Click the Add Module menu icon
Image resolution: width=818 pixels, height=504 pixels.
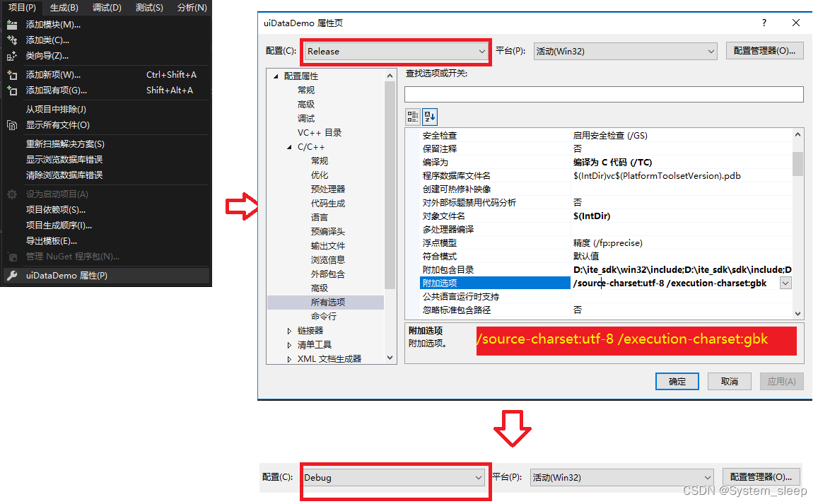(x=12, y=25)
